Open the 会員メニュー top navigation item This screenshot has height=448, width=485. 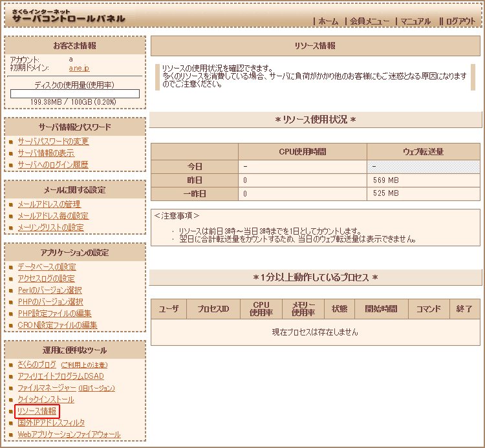point(370,21)
